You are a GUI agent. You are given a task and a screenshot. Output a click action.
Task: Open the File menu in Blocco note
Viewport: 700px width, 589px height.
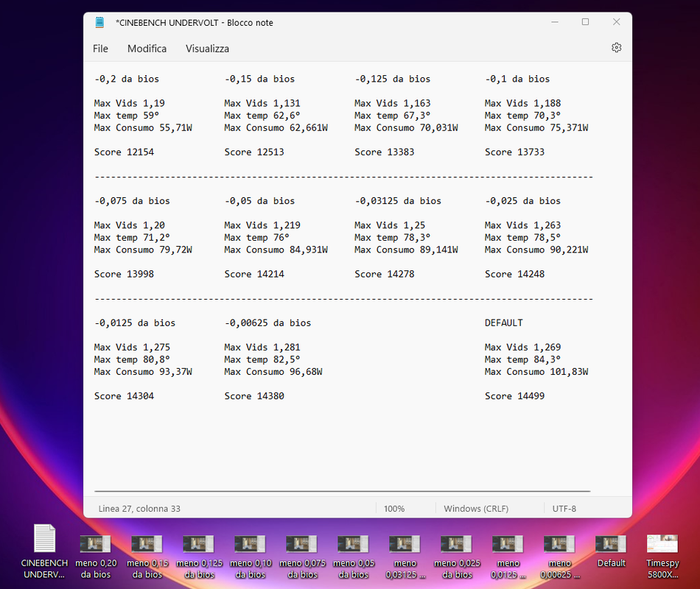pos(100,49)
